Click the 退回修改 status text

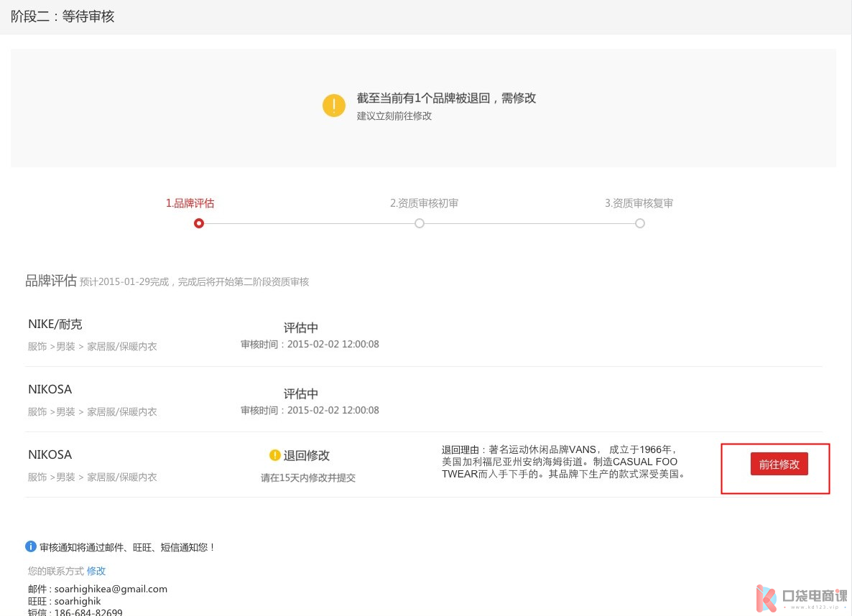pyautogui.click(x=307, y=455)
